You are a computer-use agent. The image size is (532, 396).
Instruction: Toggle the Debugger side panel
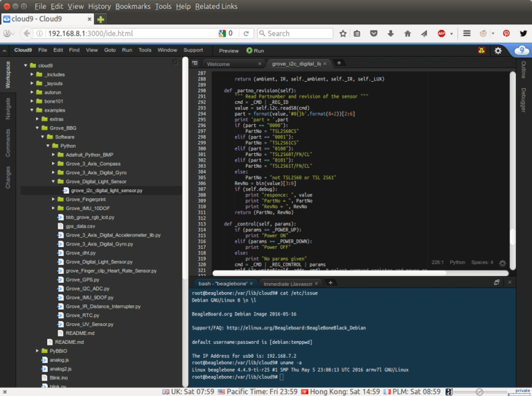click(523, 100)
